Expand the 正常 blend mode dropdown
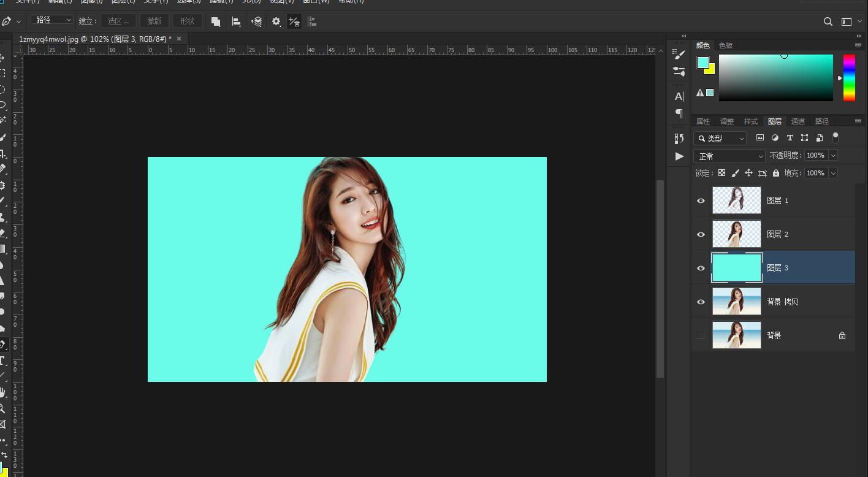 tap(729, 156)
